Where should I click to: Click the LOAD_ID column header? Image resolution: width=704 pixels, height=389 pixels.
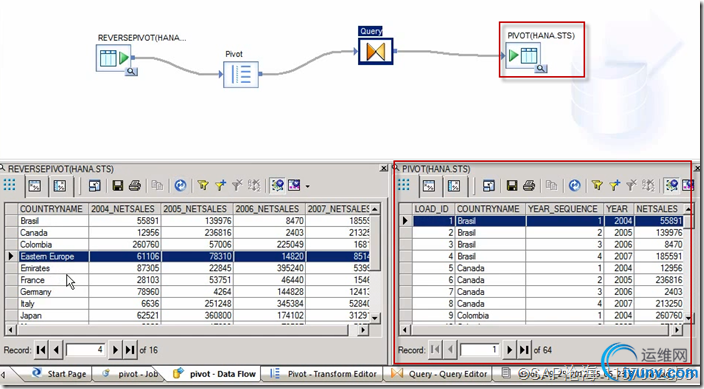click(x=433, y=209)
